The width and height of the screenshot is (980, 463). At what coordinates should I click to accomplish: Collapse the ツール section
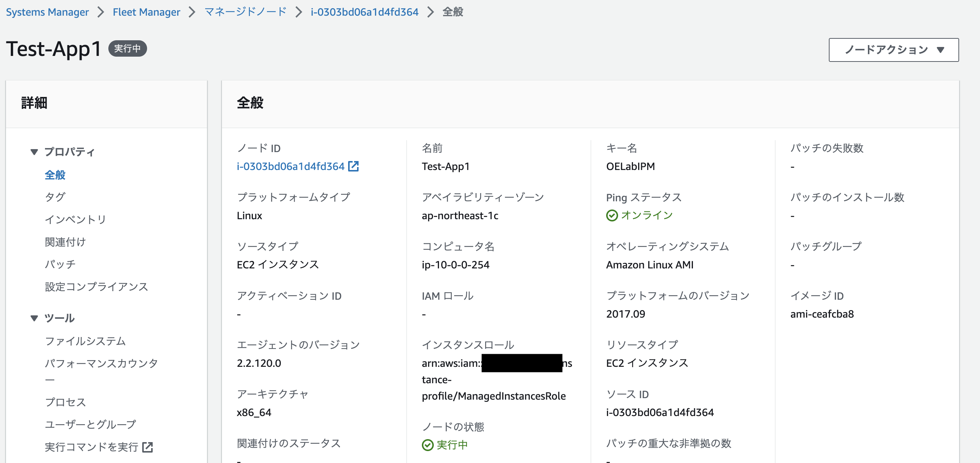pos(34,318)
